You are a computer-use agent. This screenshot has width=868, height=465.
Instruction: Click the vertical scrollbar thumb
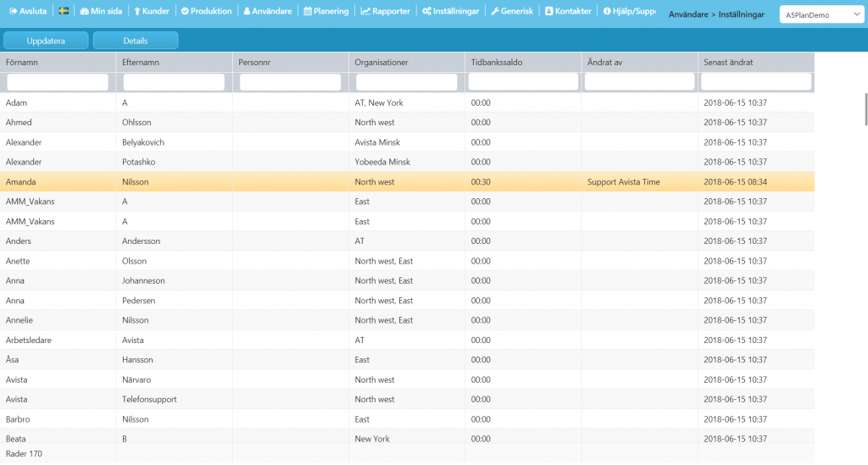point(865,109)
